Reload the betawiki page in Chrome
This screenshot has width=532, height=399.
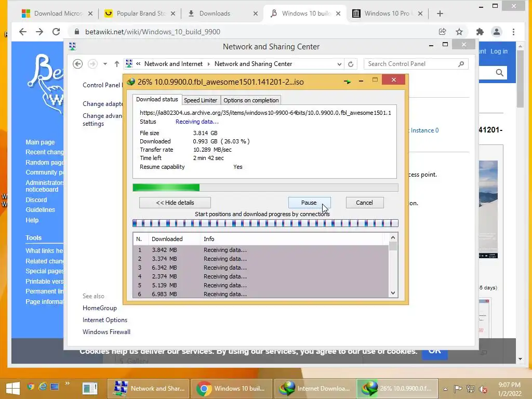[x=56, y=32]
